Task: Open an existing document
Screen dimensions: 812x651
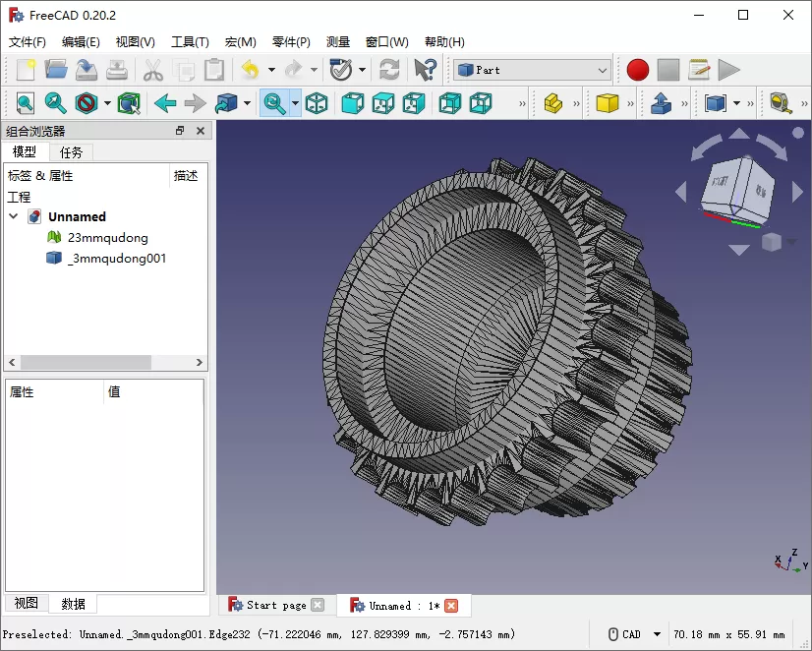Action: coord(54,69)
